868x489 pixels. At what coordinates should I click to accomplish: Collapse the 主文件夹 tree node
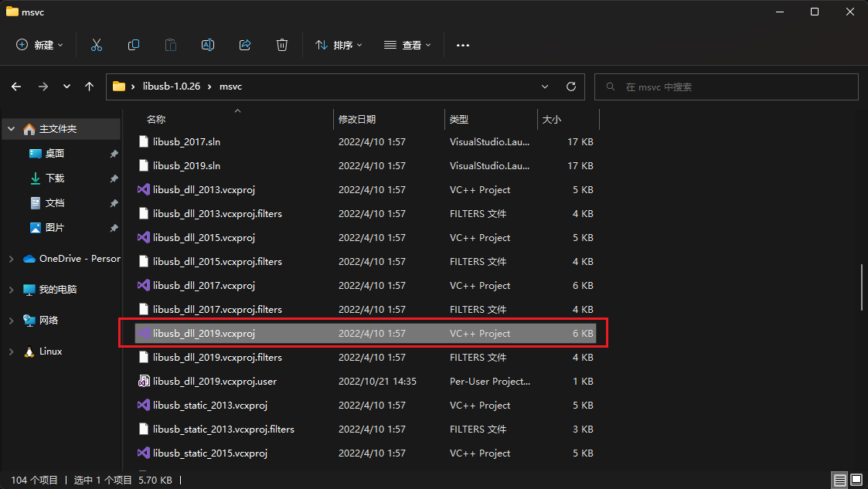(x=11, y=129)
